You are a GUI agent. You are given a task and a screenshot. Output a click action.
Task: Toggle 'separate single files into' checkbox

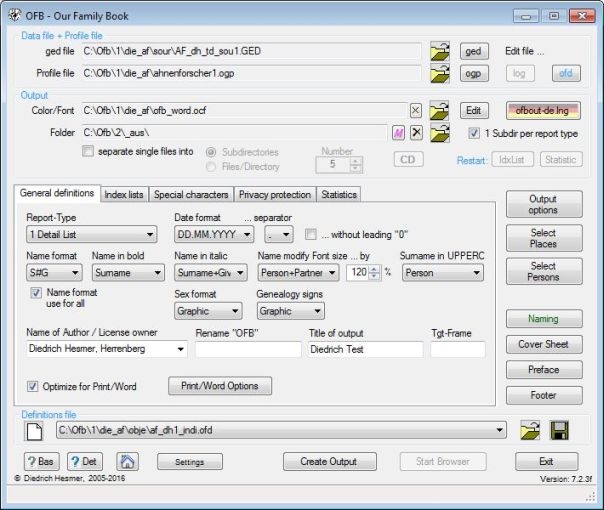pos(89,152)
